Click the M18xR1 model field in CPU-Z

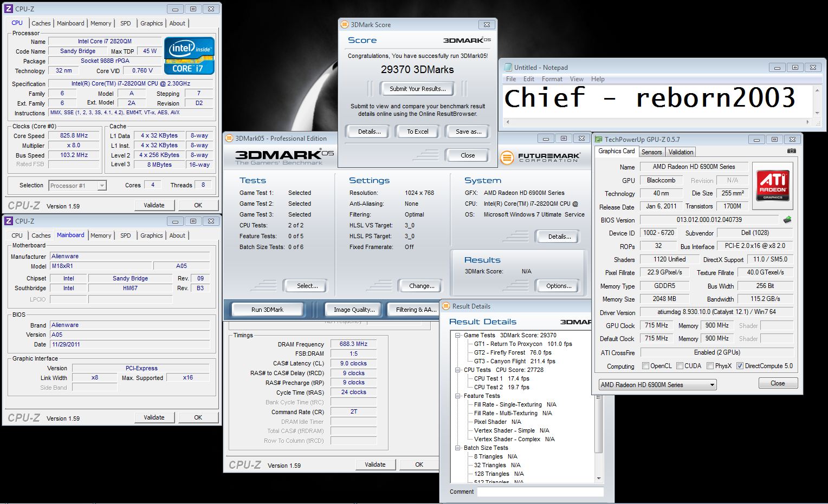(x=100, y=266)
